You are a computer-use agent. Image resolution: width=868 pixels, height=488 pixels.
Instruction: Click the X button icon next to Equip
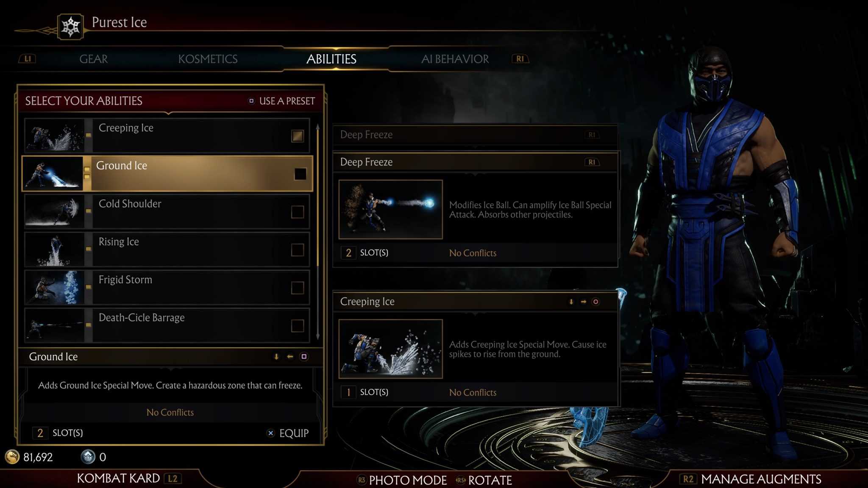coord(270,433)
